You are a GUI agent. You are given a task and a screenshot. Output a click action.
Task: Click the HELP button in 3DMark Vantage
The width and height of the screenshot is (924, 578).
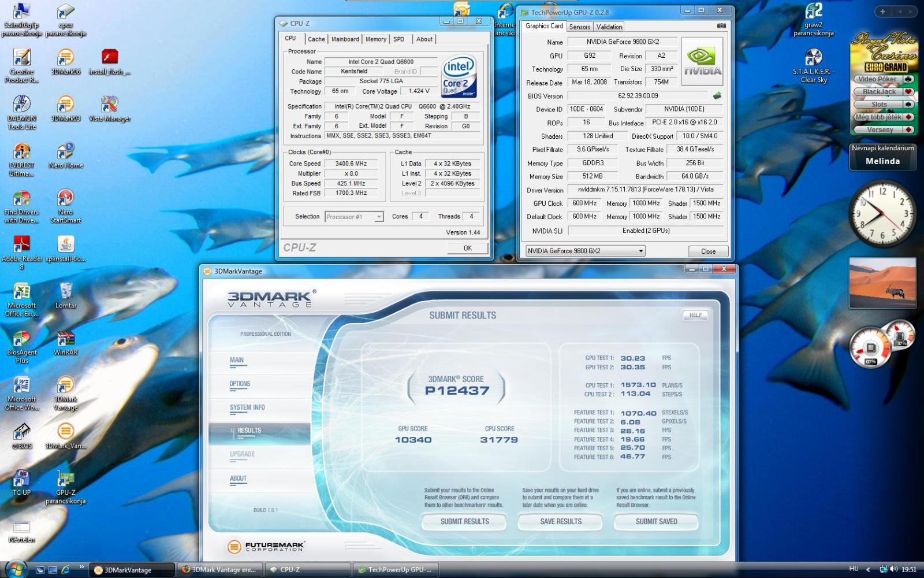[x=695, y=315]
